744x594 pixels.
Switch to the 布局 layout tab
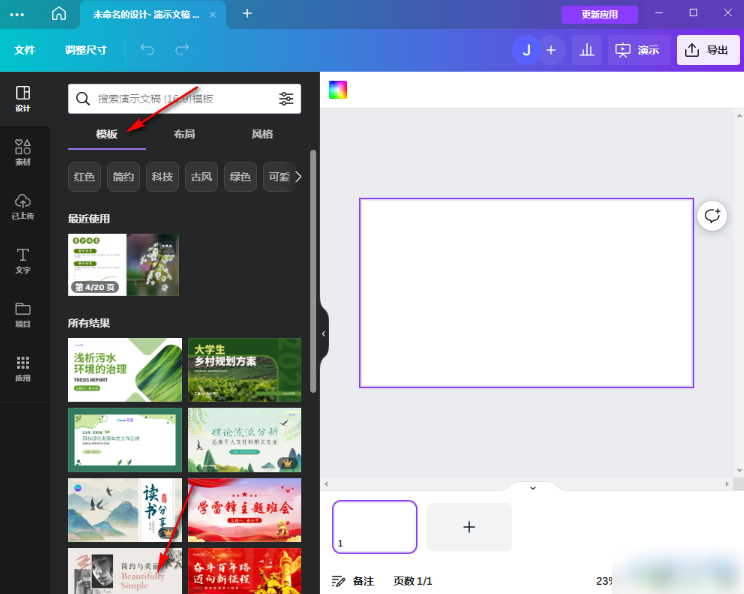pos(184,134)
